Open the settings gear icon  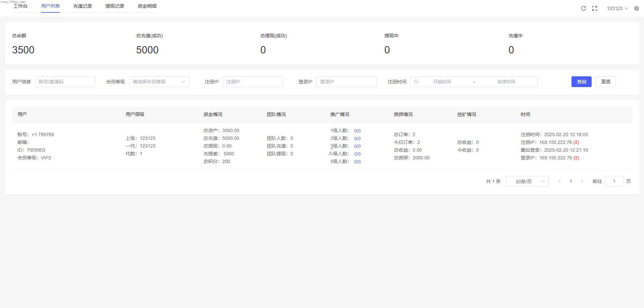(x=636, y=8)
